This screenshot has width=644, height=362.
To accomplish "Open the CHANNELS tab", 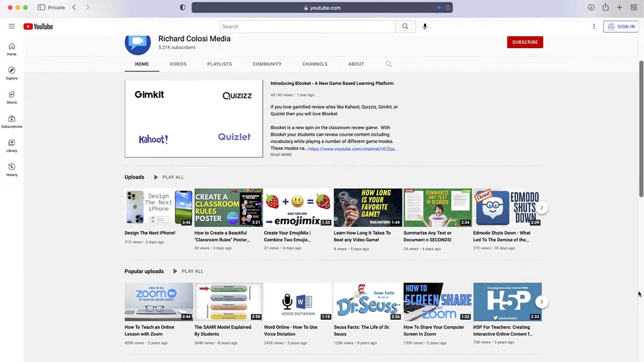I will [315, 64].
